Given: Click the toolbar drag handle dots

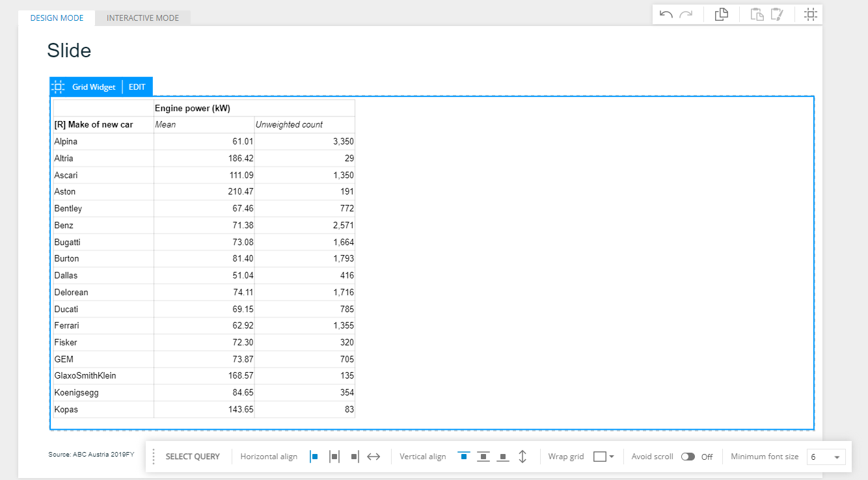Looking at the screenshot, I should (154, 457).
